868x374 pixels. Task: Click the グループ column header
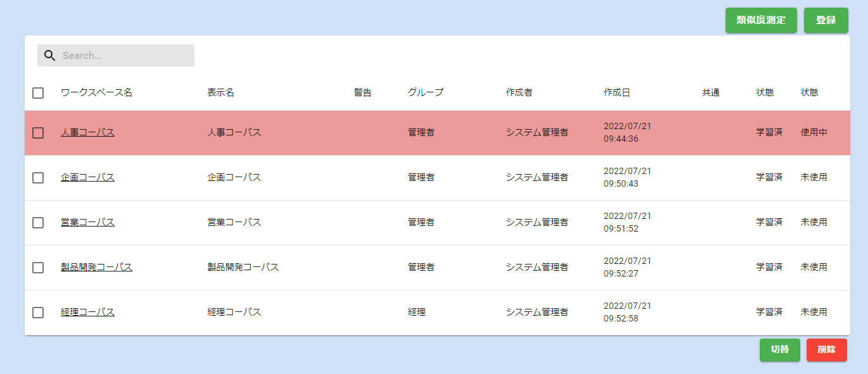[x=425, y=93]
